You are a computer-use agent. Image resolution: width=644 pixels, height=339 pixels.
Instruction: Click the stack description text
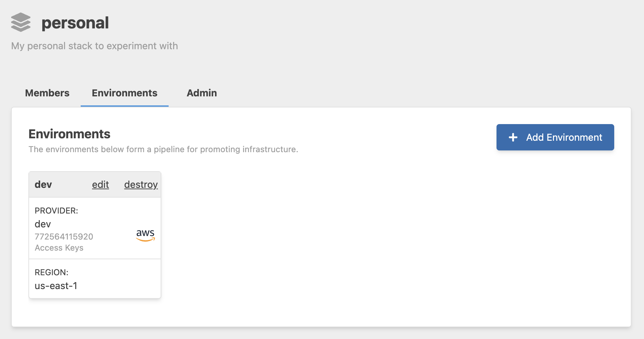95,46
